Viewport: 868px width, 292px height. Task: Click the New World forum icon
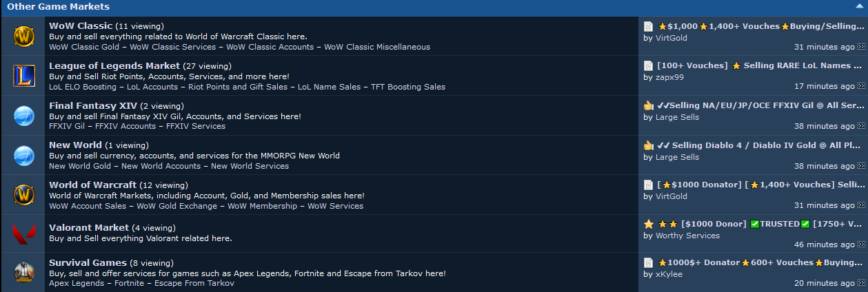23,156
